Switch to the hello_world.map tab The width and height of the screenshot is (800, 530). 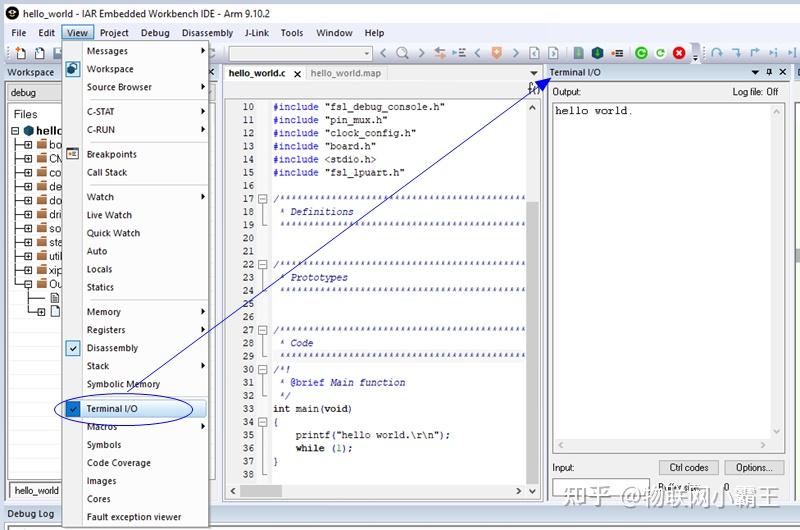coord(345,73)
